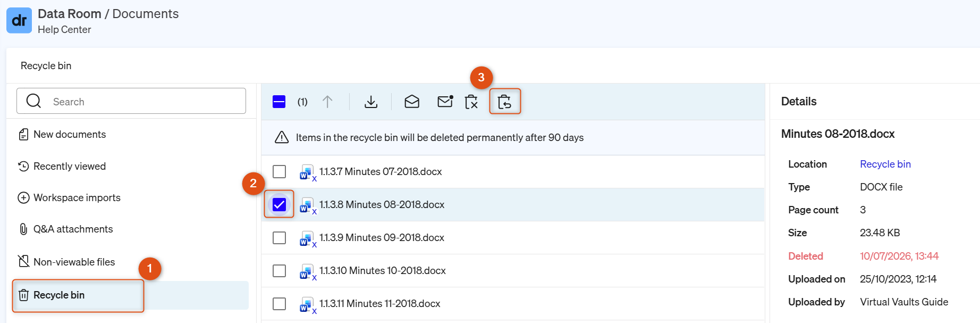Toggle the select-all checkbox in toolbar
This screenshot has height=323, width=980.
(x=279, y=102)
